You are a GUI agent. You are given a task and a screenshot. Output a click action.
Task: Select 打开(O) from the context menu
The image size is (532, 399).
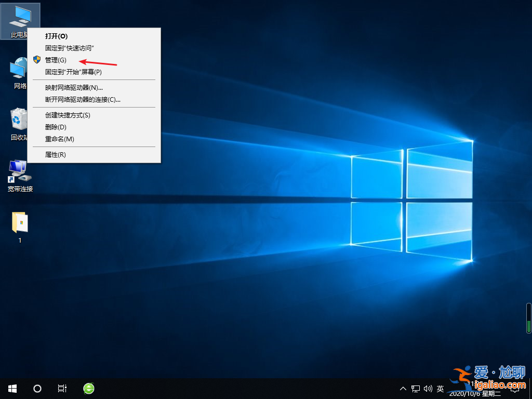point(57,36)
